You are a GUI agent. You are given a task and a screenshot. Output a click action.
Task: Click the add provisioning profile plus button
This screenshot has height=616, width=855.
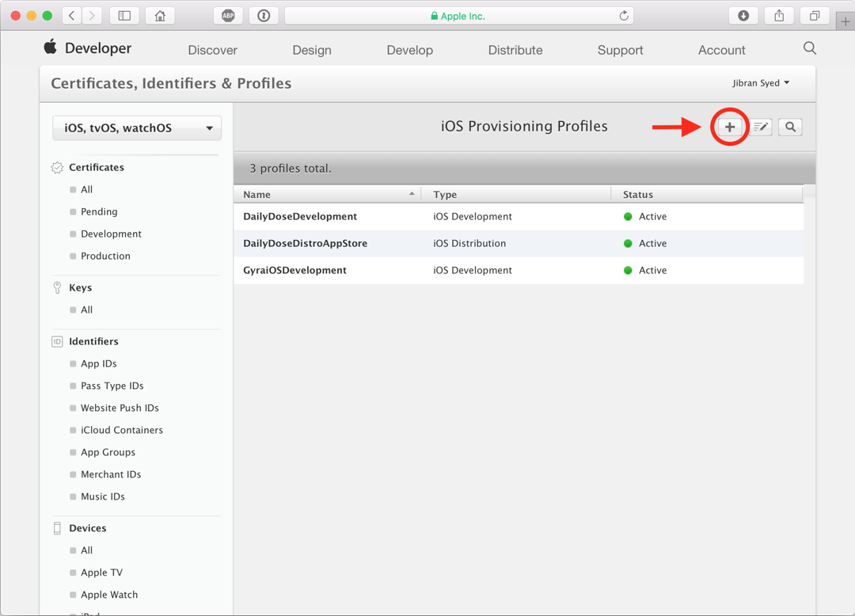(730, 127)
